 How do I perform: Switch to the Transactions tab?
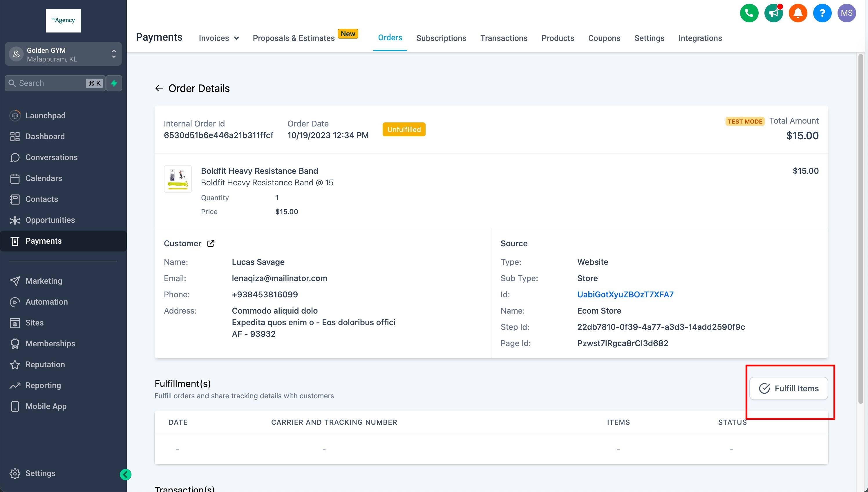tap(503, 38)
